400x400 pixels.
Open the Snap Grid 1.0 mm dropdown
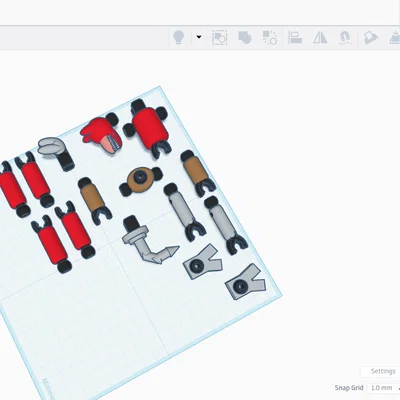(383, 388)
